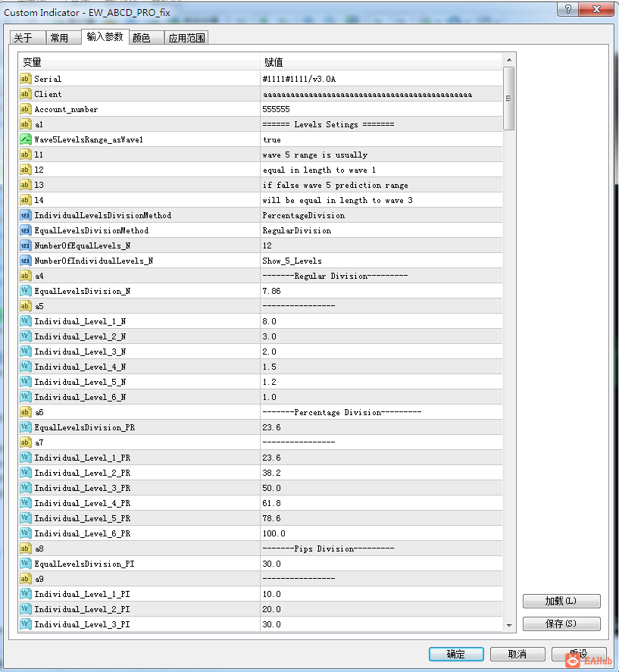
Task: Click the 变量 column header
Action: tap(139, 62)
